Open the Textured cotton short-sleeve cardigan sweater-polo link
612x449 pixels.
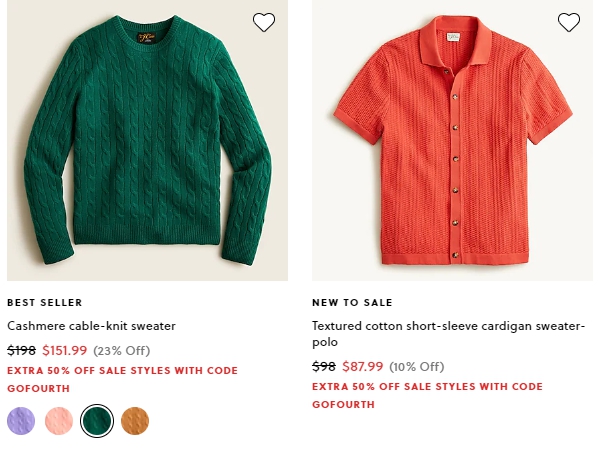448,334
